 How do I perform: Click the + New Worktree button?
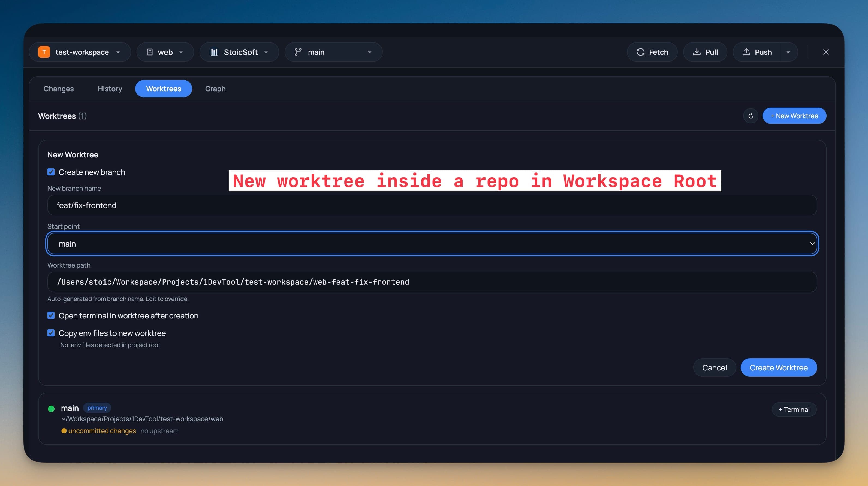tap(794, 116)
